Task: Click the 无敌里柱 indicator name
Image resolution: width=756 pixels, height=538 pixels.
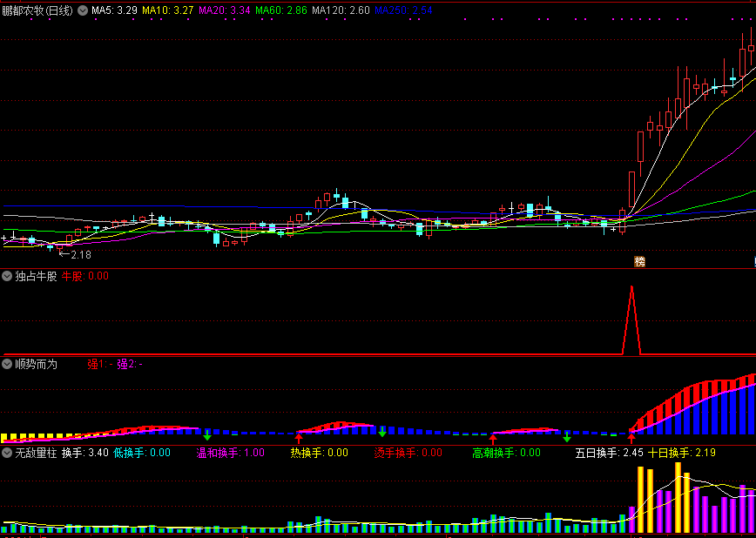Action: click(37, 454)
